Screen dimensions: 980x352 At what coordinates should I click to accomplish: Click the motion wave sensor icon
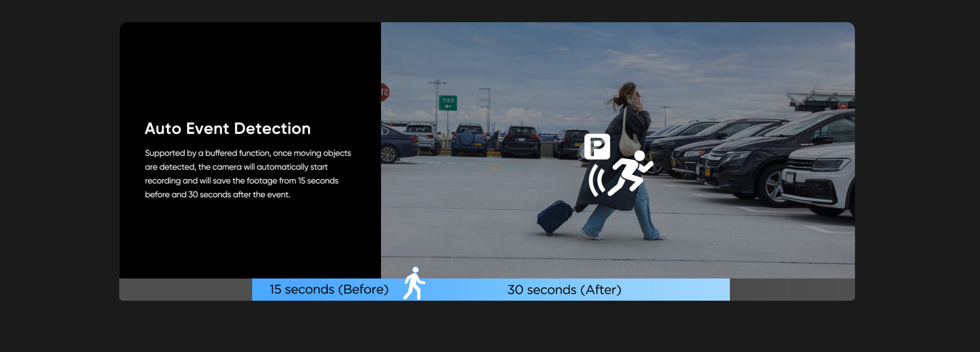[x=596, y=181]
